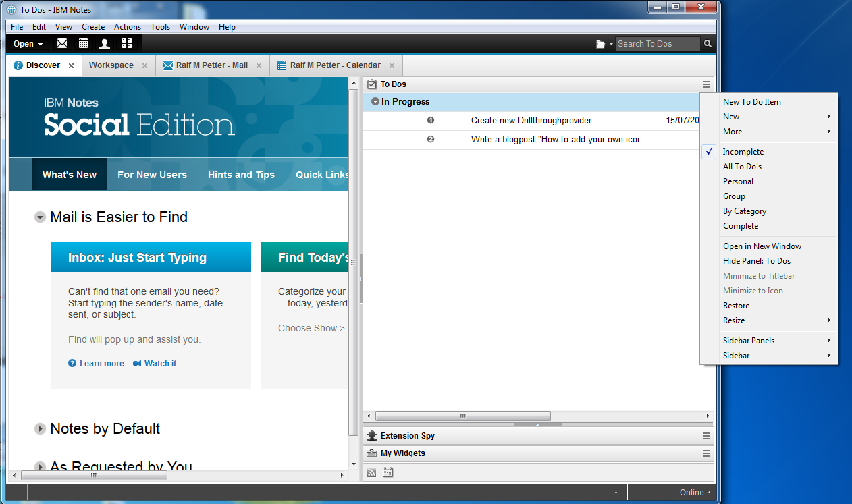Choose 'New To Do Item' from menu
The width and height of the screenshot is (852, 504).
(751, 102)
